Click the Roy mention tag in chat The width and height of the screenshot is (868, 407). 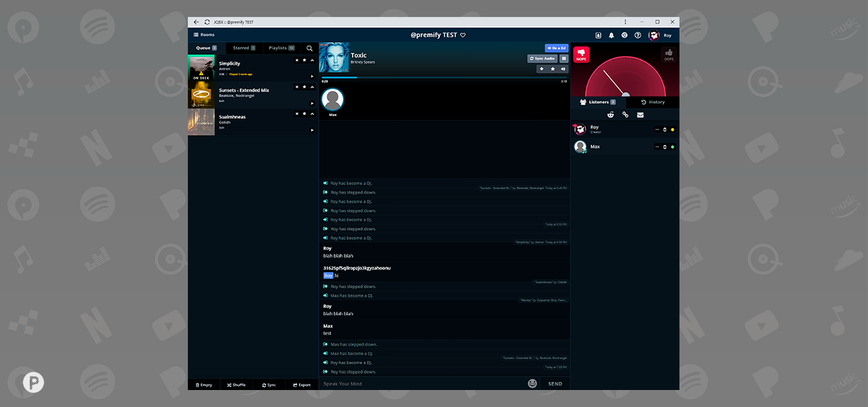click(x=328, y=276)
